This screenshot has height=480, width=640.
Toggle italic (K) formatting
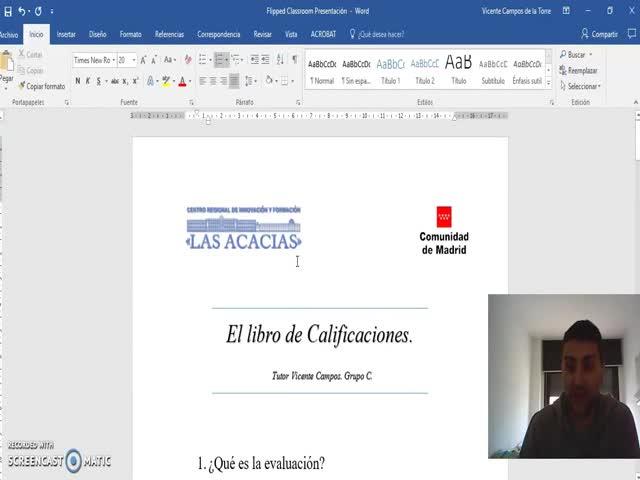tap(90, 81)
